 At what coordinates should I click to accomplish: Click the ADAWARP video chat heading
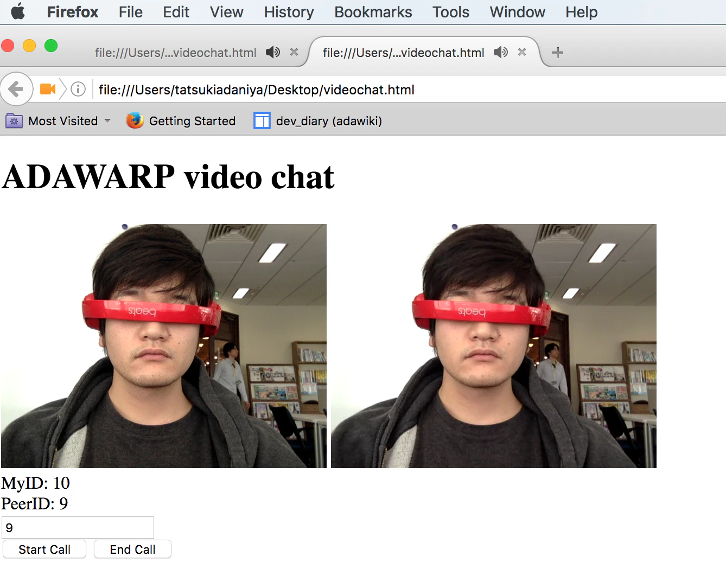point(168,177)
